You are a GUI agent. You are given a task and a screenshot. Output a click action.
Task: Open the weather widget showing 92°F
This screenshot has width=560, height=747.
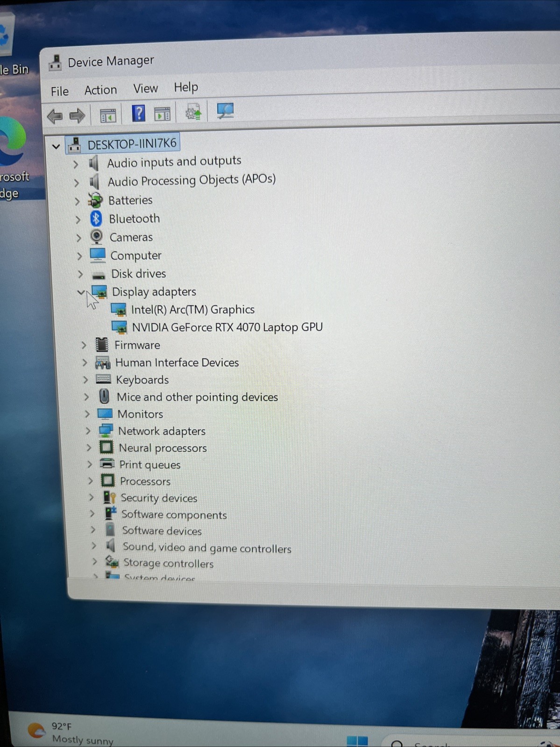click(x=70, y=732)
